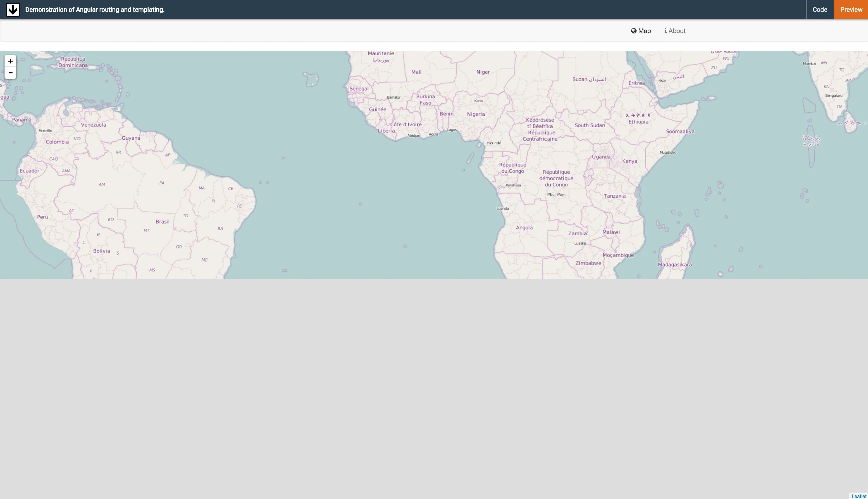Screen dimensions: 868x499
Task: Click the globe icon beside Map
Action: tap(634, 31)
